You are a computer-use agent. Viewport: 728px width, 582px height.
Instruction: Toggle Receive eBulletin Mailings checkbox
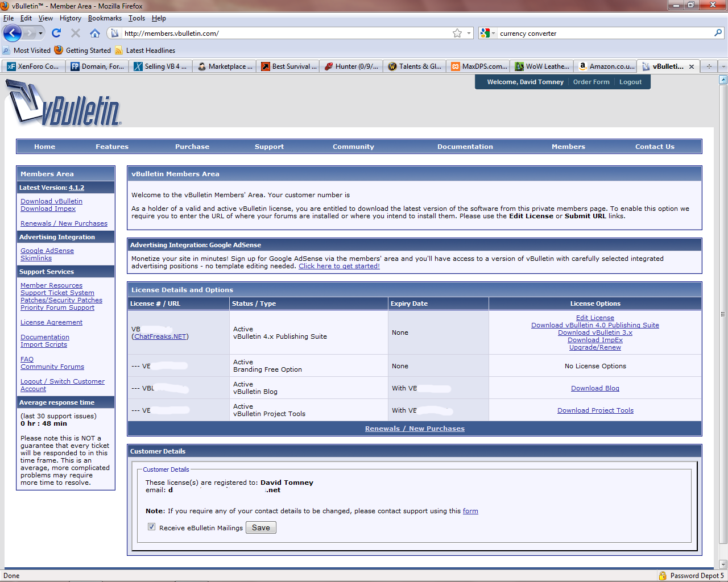(x=151, y=527)
